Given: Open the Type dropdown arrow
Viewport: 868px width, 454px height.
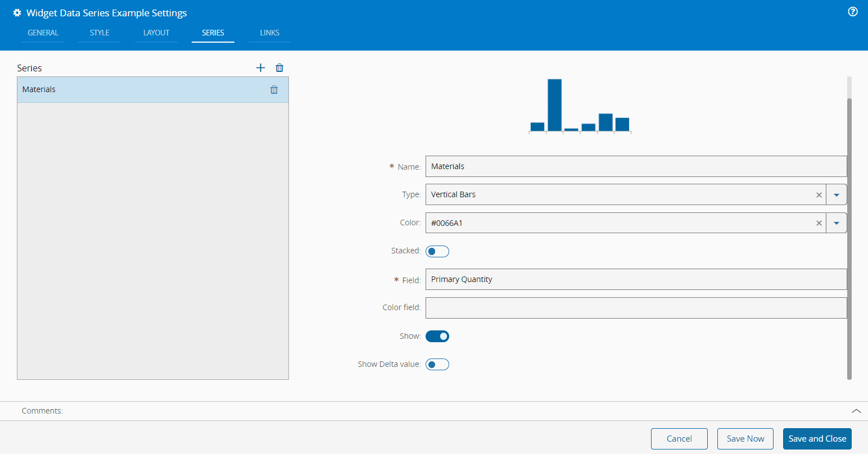Looking at the screenshot, I should click(x=836, y=195).
